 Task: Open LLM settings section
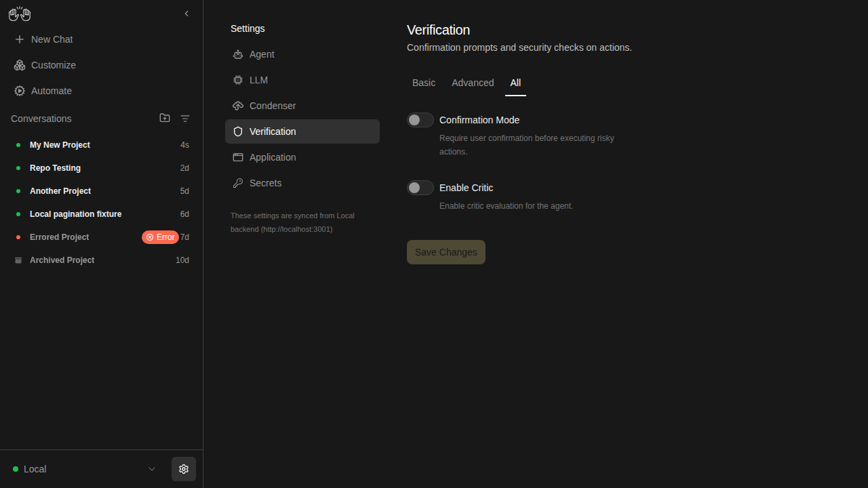click(x=302, y=80)
